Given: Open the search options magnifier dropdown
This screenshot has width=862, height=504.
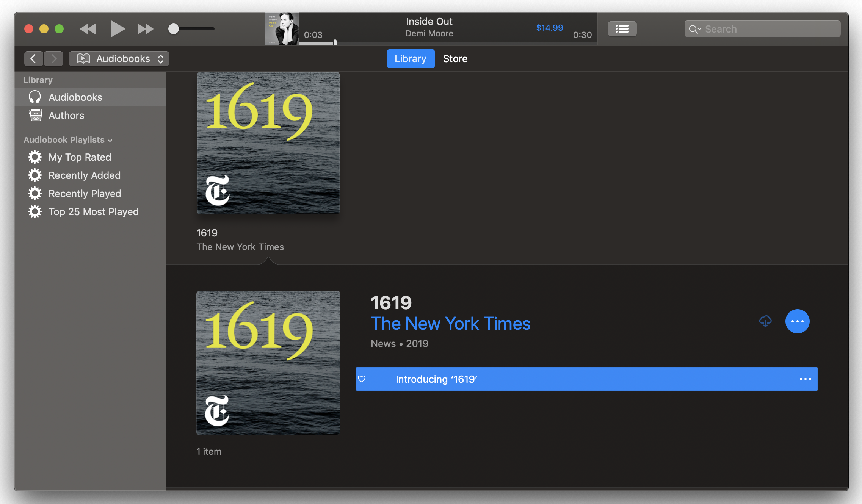Looking at the screenshot, I should pyautogui.click(x=694, y=29).
